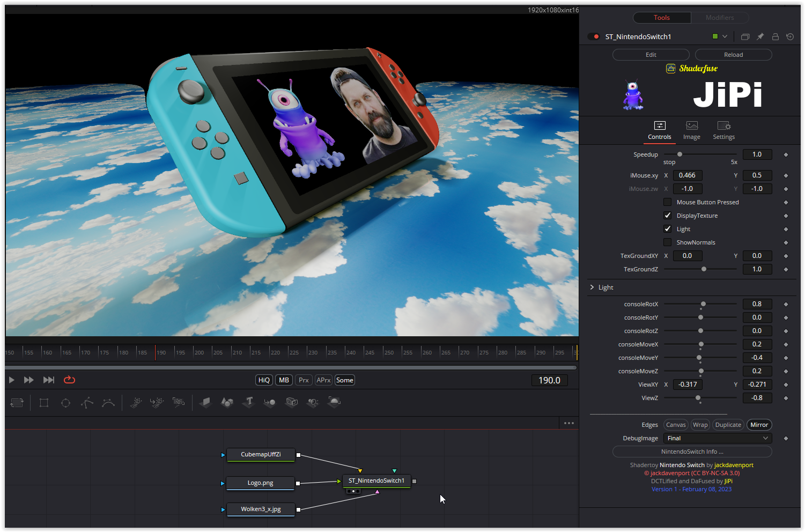
Task: Click the Shaderfuse logo icon
Action: [671, 68]
